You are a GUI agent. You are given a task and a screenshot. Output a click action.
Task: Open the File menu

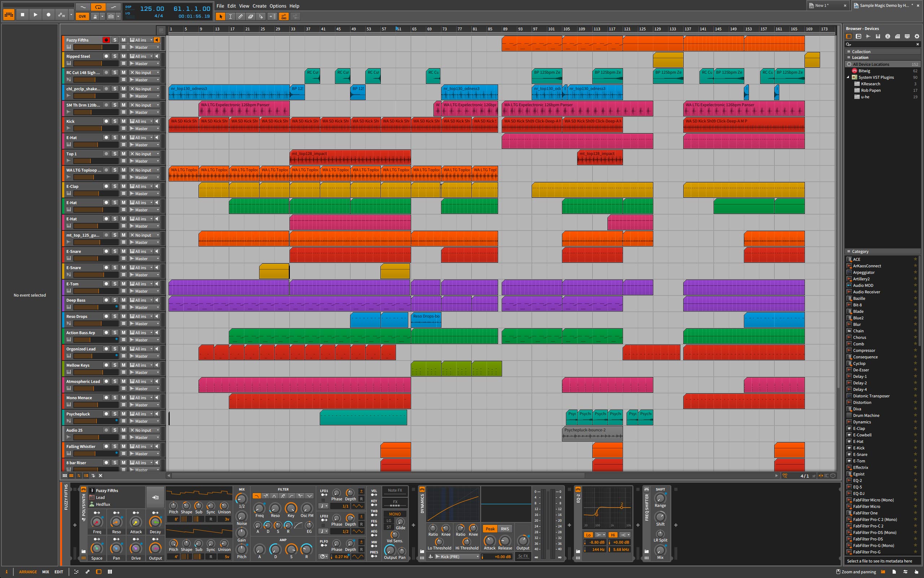[x=220, y=6]
